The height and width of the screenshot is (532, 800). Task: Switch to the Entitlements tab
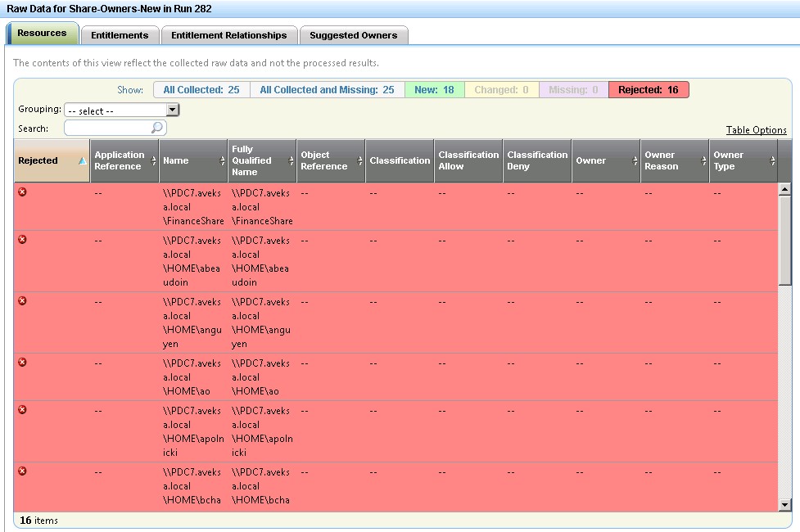click(120, 35)
